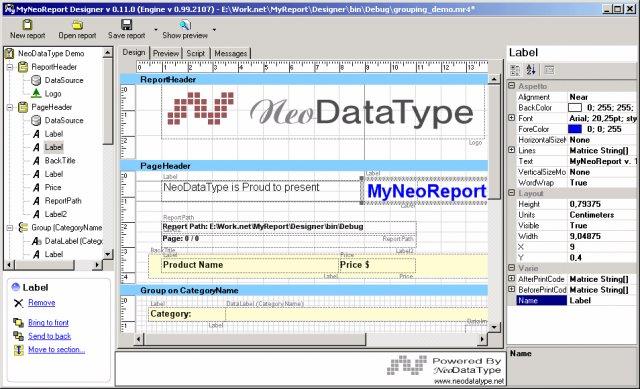Click the www.neodatatype.net link
Image resolution: width=640 pixels, height=389 pixels.
click(x=469, y=381)
